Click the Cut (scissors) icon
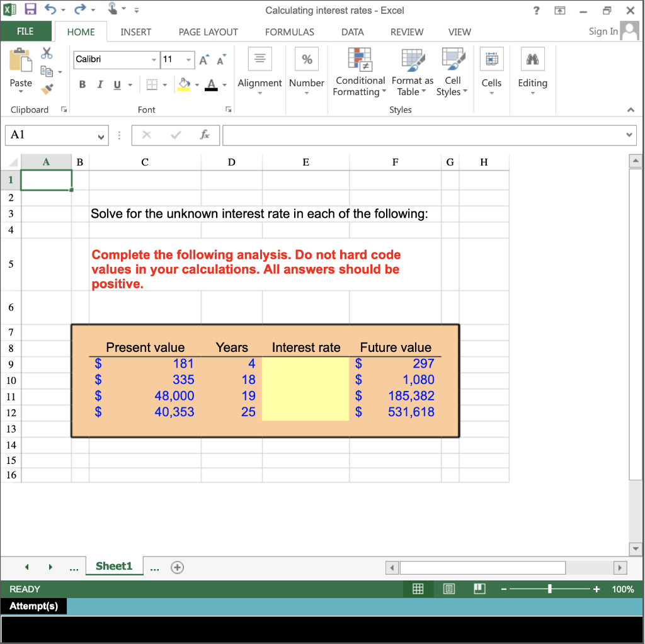 tap(47, 54)
